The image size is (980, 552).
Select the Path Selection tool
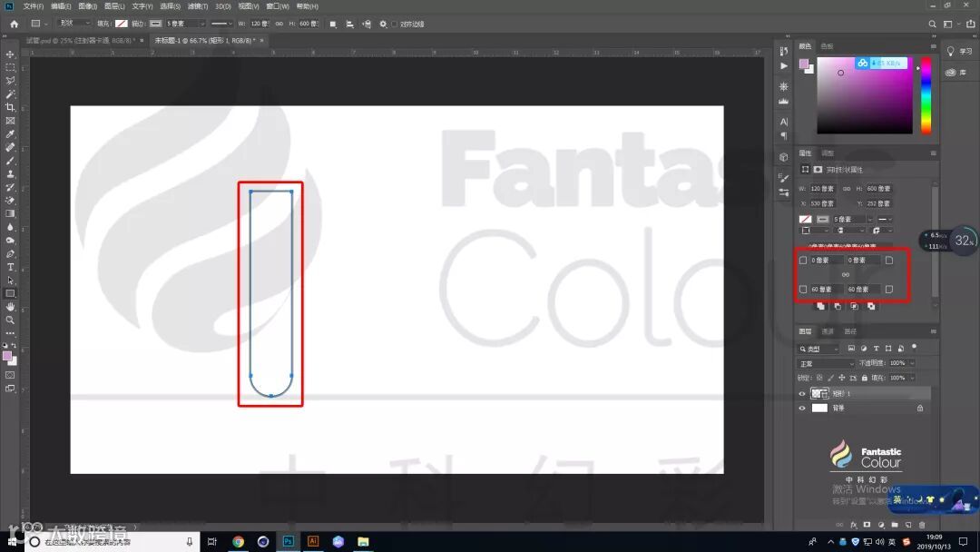click(x=10, y=280)
